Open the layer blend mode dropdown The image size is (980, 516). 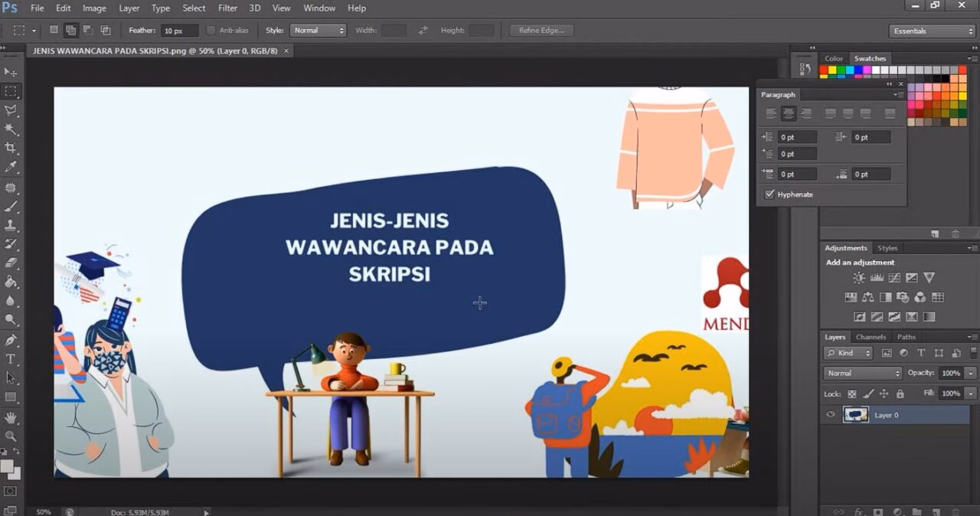click(x=863, y=373)
